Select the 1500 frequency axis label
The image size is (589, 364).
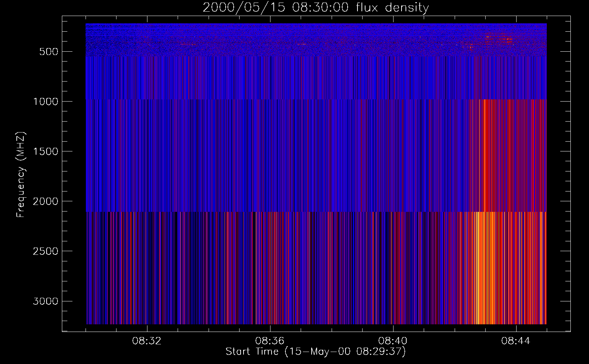[x=46, y=151]
